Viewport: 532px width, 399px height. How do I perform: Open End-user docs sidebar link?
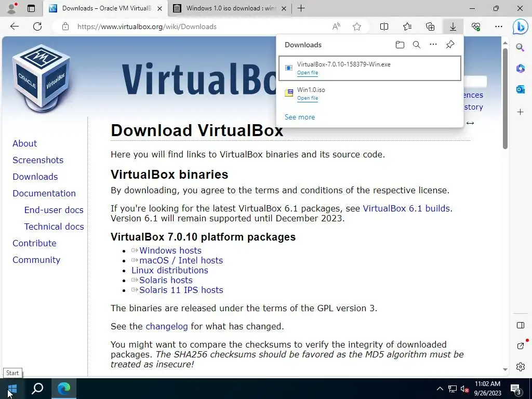[x=54, y=210]
